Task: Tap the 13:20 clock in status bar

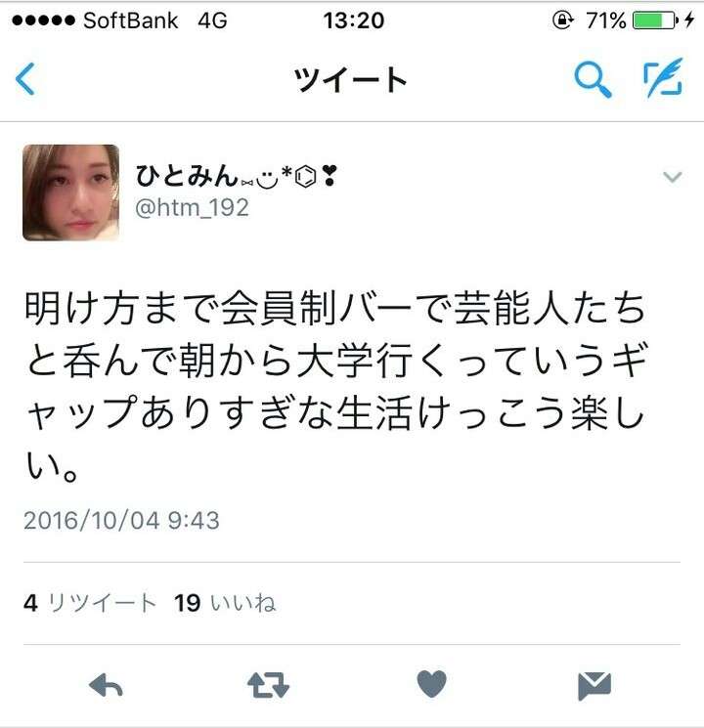Action: point(354,21)
